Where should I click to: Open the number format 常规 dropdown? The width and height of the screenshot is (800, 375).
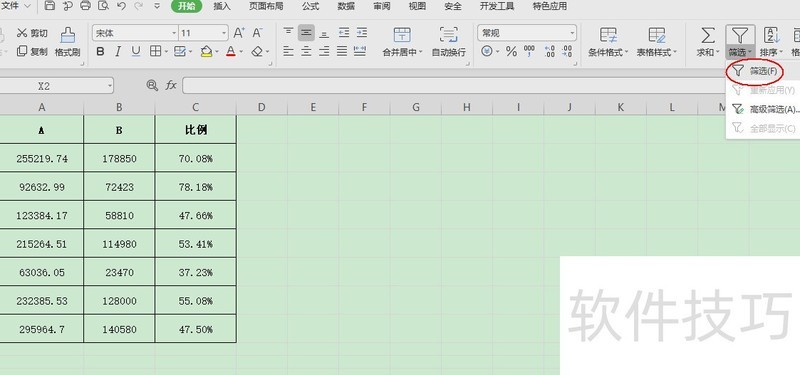pos(572,33)
